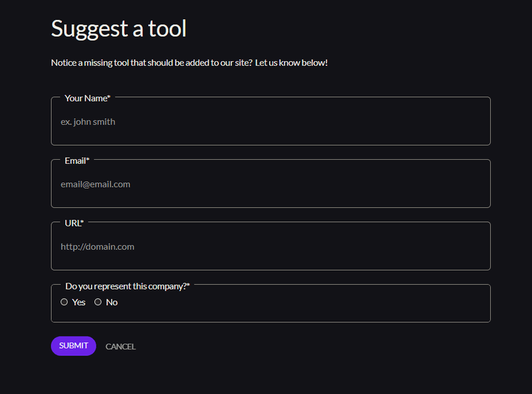Click the 'URL*' field label

tap(74, 224)
